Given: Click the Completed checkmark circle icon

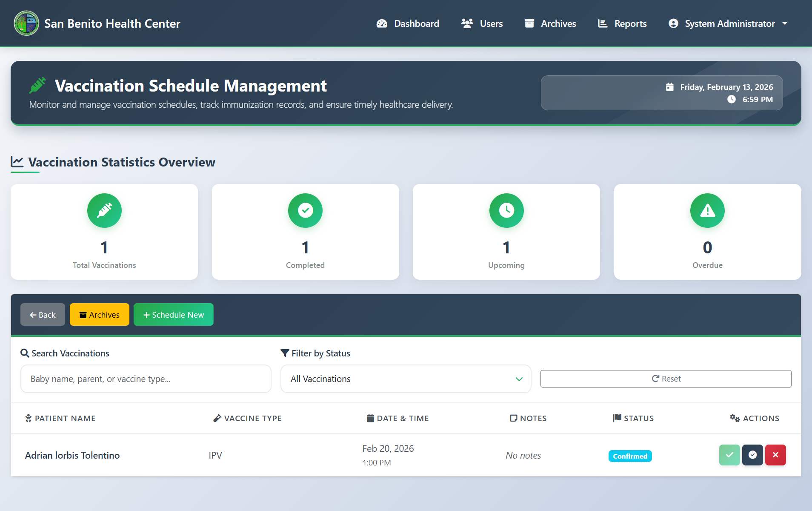Looking at the screenshot, I should [305, 210].
